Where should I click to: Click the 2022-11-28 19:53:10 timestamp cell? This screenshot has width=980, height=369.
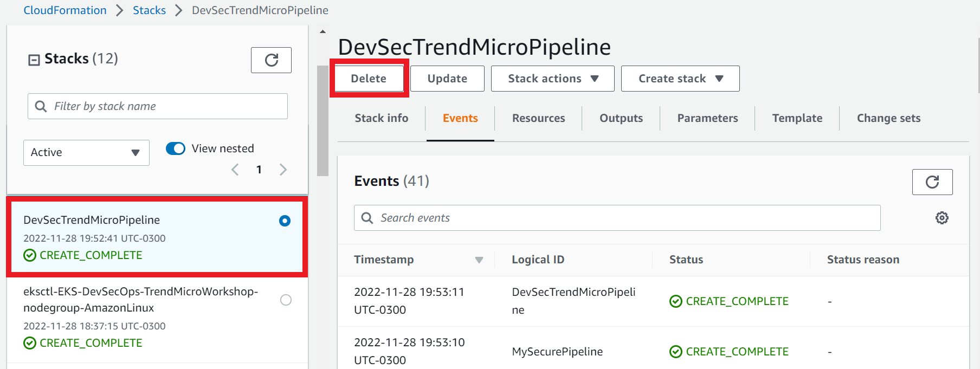(x=409, y=351)
